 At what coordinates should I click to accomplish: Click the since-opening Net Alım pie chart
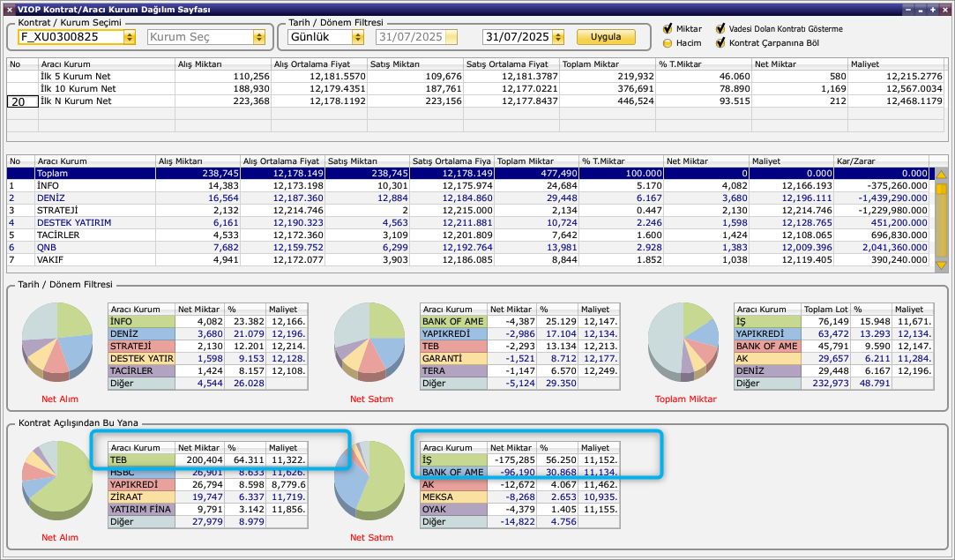[57, 480]
